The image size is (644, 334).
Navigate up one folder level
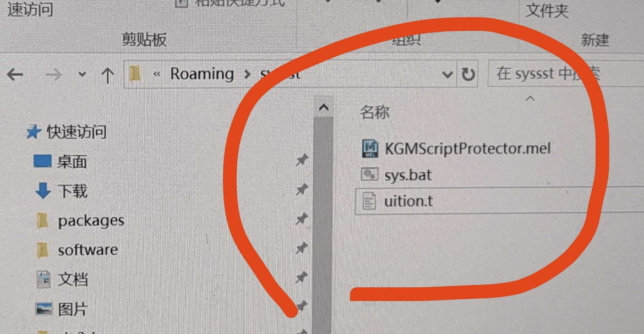pyautogui.click(x=107, y=75)
